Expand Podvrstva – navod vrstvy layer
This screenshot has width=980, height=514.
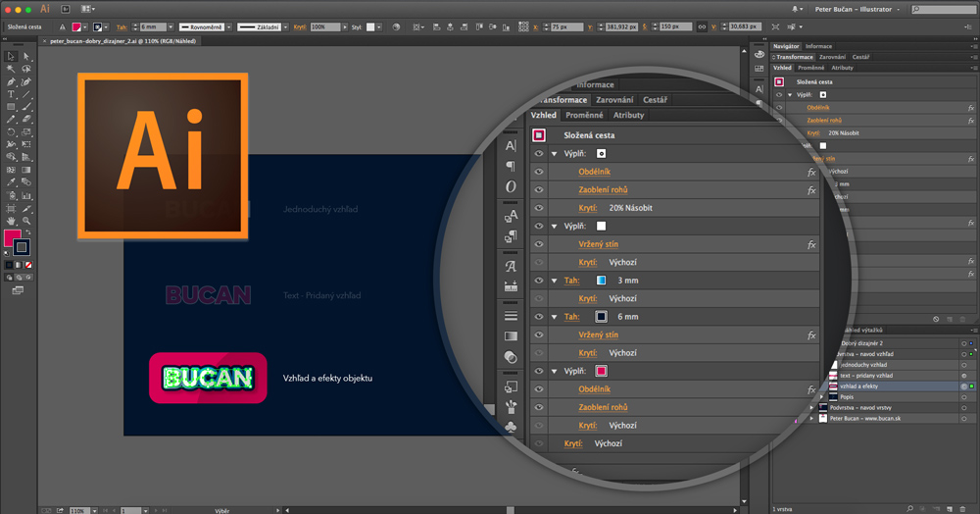tap(811, 408)
